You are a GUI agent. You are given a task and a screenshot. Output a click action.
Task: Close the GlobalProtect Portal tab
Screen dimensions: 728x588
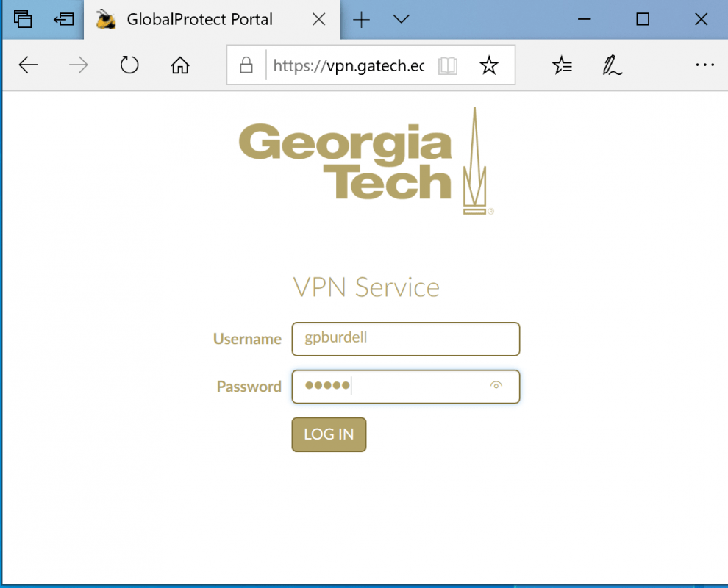click(318, 20)
